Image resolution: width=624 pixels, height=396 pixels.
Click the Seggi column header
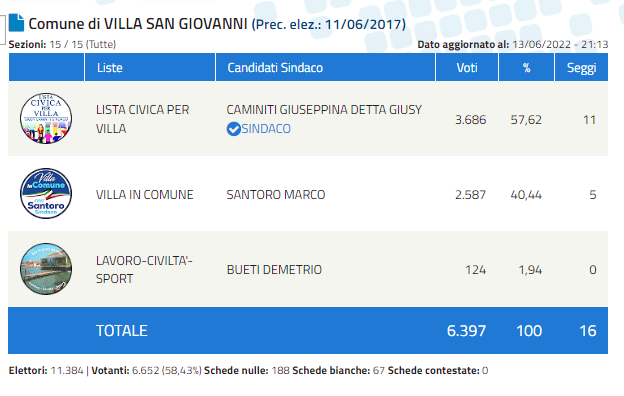pyautogui.click(x=581, y=67)
